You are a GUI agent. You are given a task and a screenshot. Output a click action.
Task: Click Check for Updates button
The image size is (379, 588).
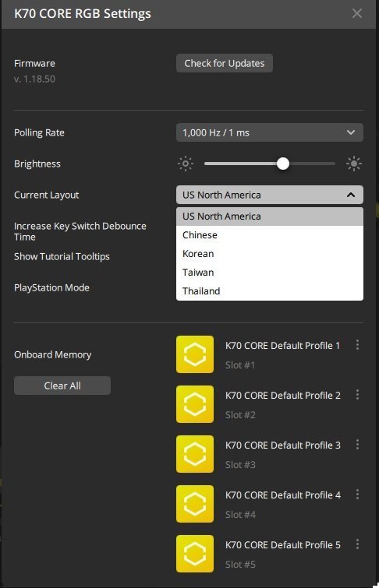click(x=225, y=63)
